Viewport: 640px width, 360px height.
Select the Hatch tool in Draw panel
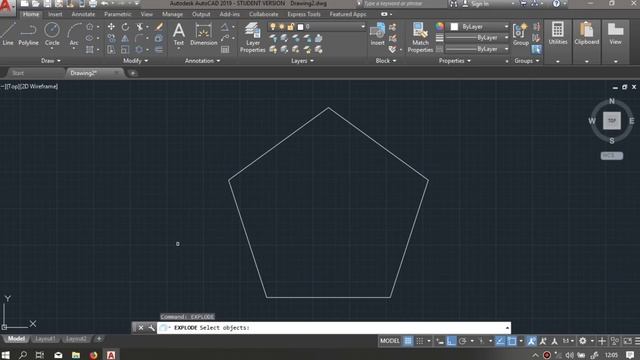89,50
